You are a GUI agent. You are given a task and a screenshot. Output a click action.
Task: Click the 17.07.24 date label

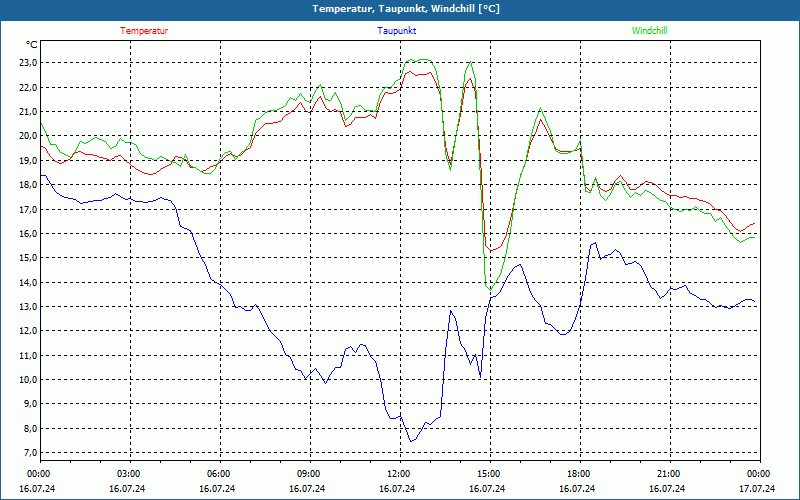pyautogui.click(x=757, y=488)
